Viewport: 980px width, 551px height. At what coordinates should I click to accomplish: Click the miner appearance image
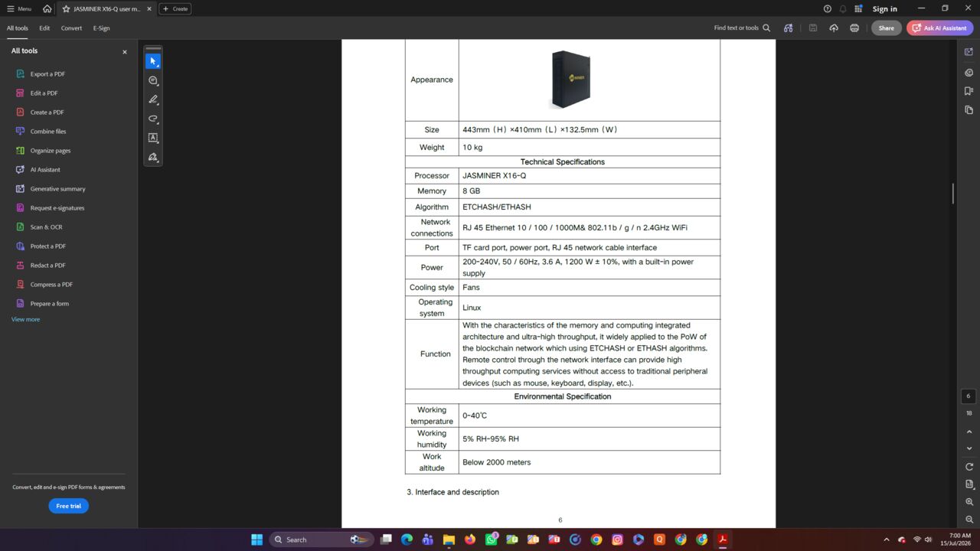571,80
